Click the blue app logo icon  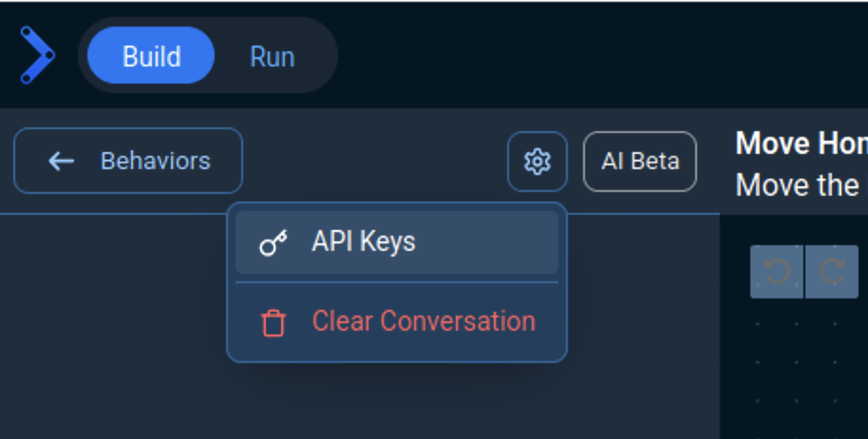[x=37, y=55]
